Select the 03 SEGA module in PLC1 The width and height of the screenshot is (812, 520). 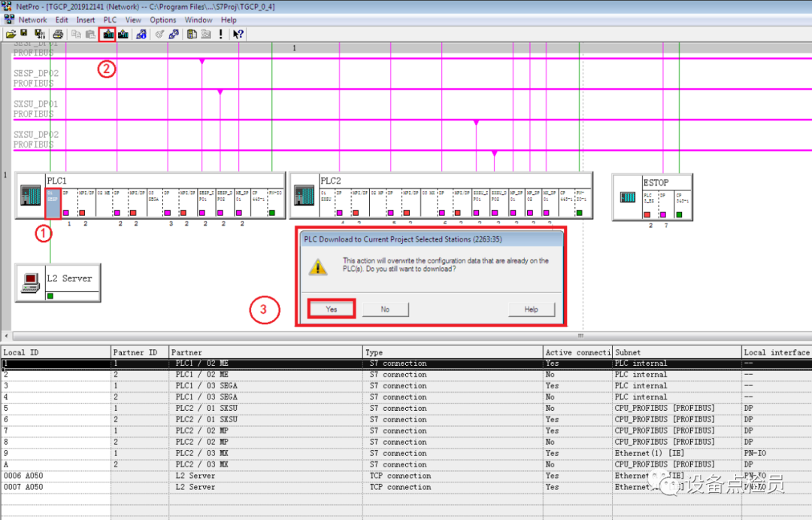[x=154, y=203]
